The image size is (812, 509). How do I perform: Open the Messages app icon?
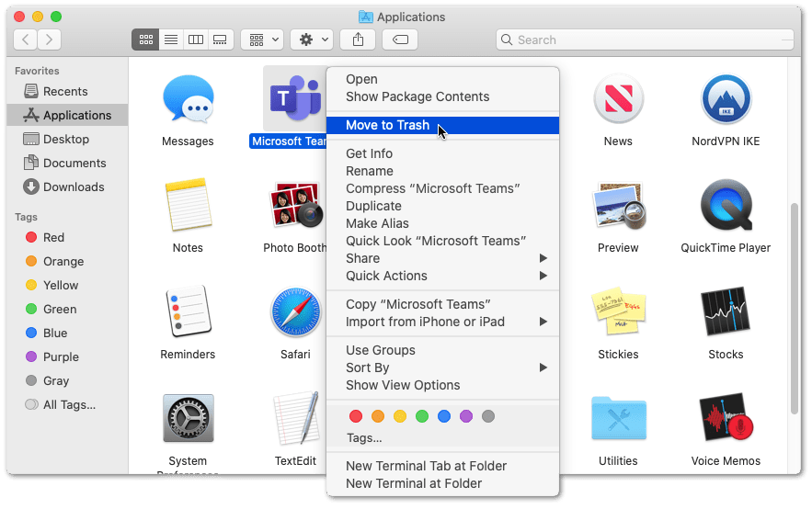[188, 99]
